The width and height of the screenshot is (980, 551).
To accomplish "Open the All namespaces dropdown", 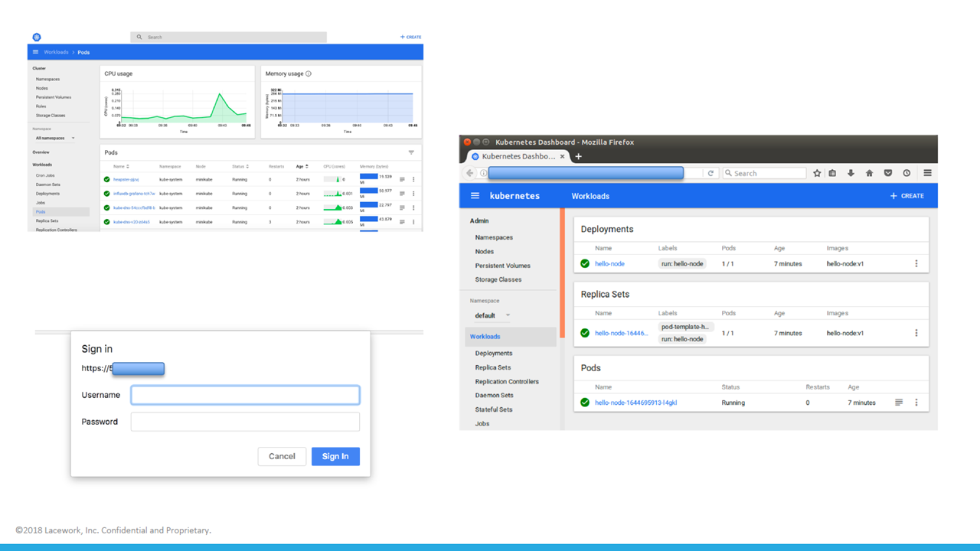I will point(55,138).
